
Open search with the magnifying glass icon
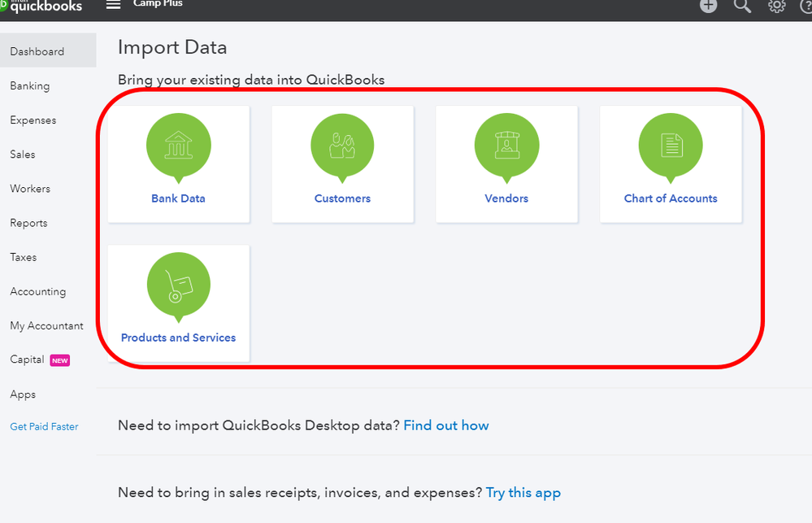coord(743,6)
